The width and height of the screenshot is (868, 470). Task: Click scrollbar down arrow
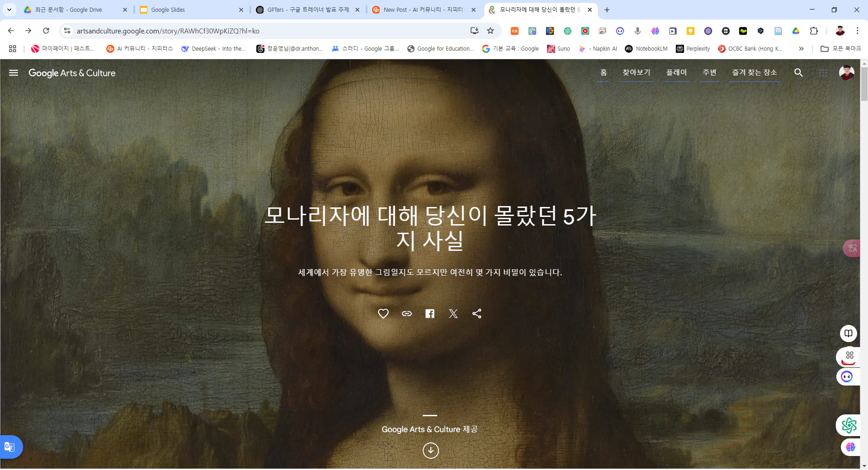864,465
